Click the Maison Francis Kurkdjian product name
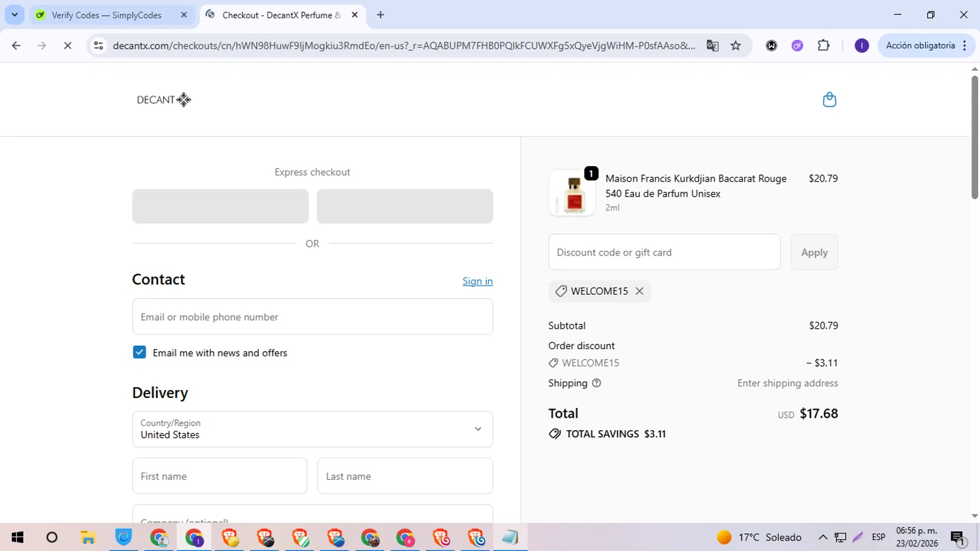Viewport: 980px width, 551px height. coord(696,186)
